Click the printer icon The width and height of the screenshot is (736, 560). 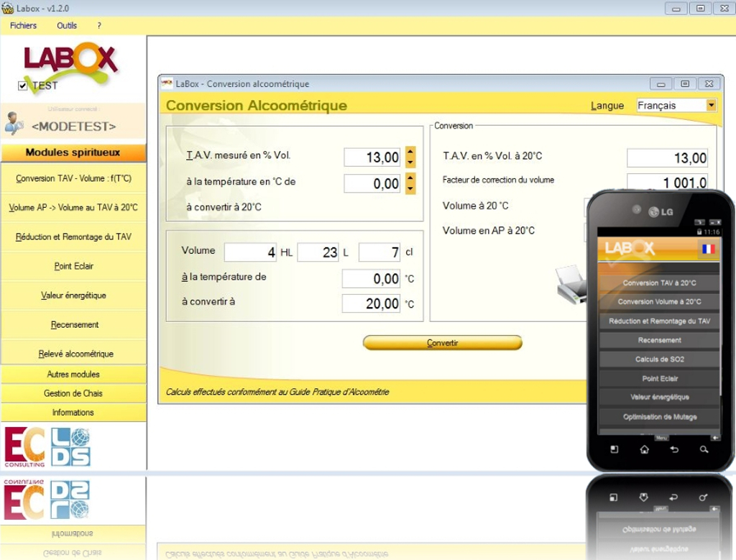pyautogui.click(x=571, y=285)
